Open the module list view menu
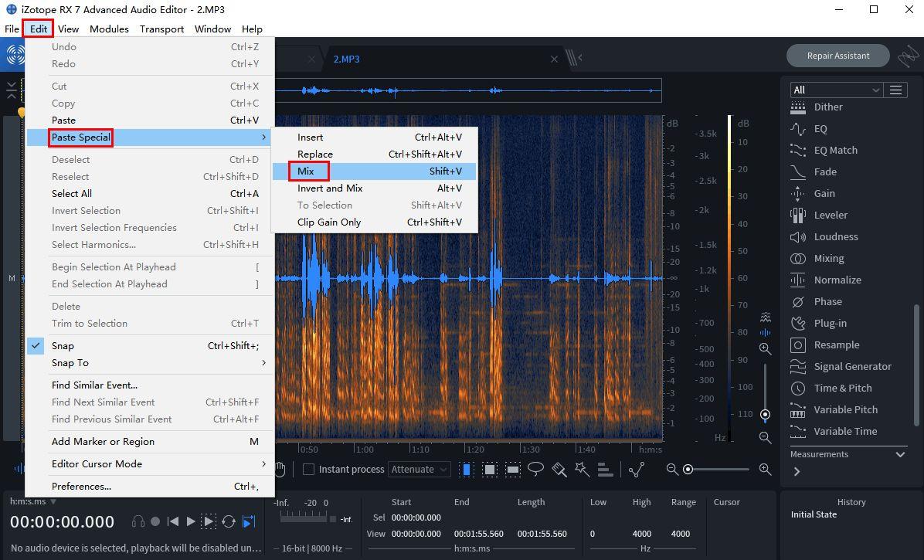924x560 pixels. click(895, 90)
